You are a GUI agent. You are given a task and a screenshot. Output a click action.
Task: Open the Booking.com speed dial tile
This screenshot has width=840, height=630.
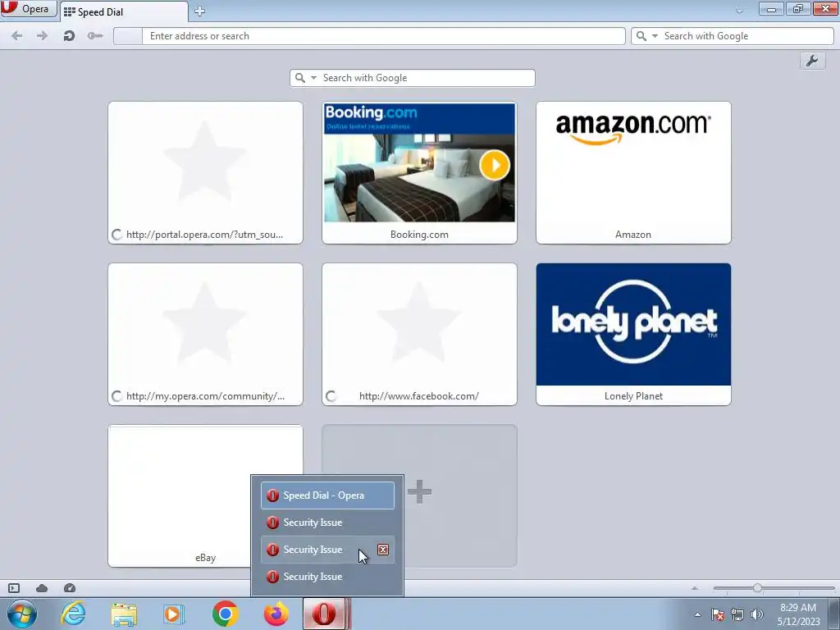pyautogui.click(x=419, y=172)
